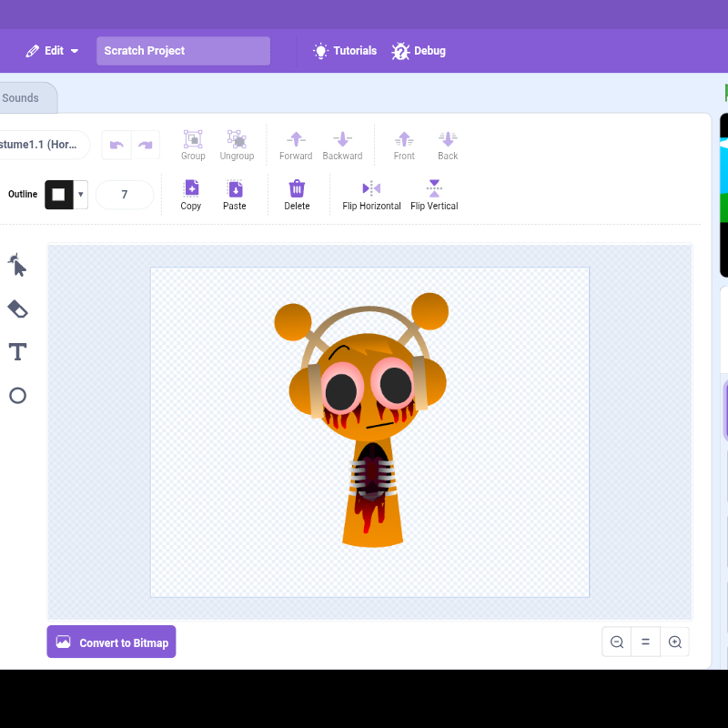Click the Scratch Project title field
Image resolution: width=728 pixels, height=728 pixels.
[x=184, y=51]
